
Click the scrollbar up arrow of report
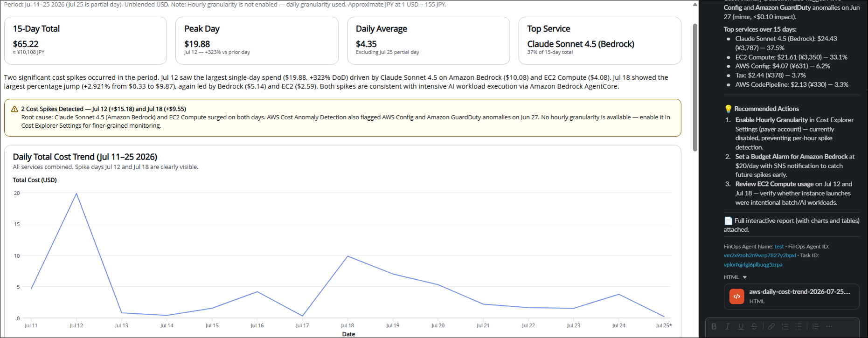pos(695,4)
